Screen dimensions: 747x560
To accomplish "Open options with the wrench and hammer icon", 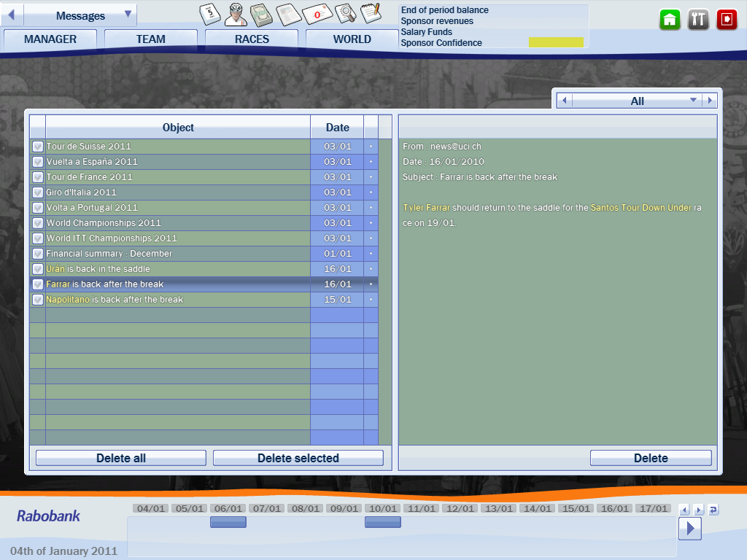I will [x=698, y=20].
